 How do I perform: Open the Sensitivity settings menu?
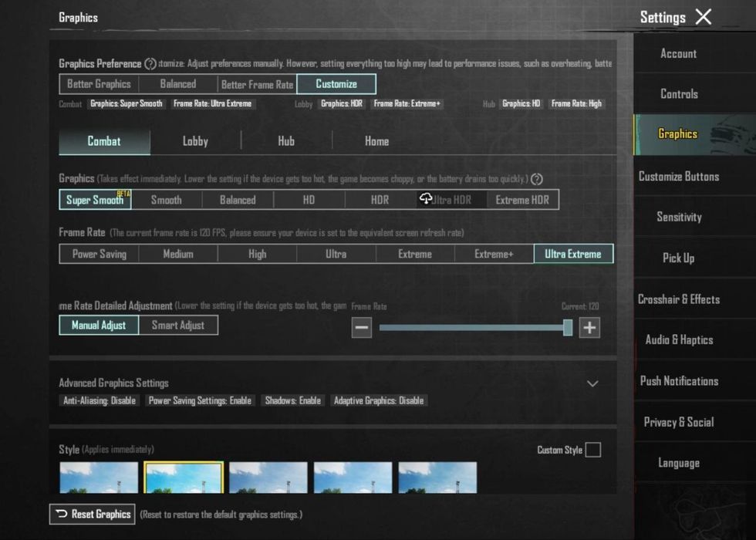point(679,217)
